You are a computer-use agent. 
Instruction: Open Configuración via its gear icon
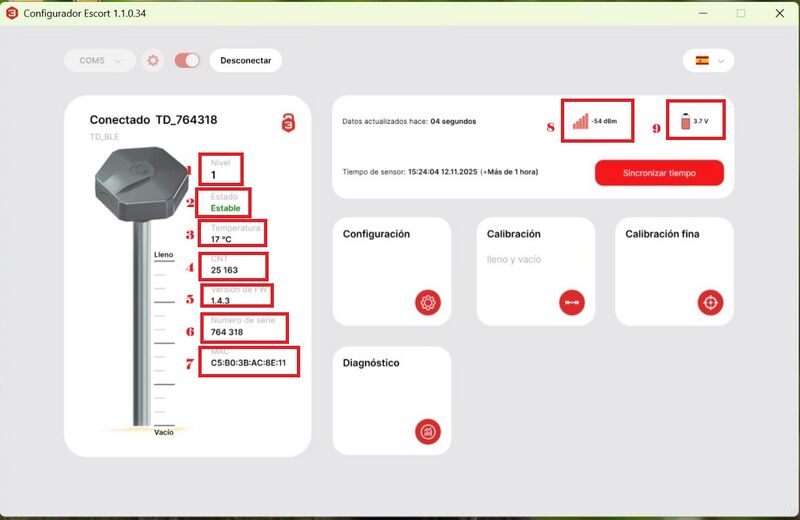point(428,303)
